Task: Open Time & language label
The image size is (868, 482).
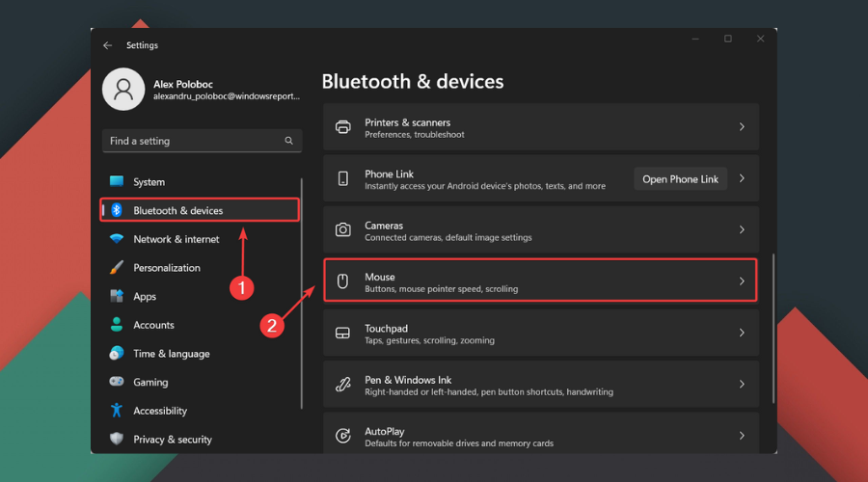Action: (172, 354)
